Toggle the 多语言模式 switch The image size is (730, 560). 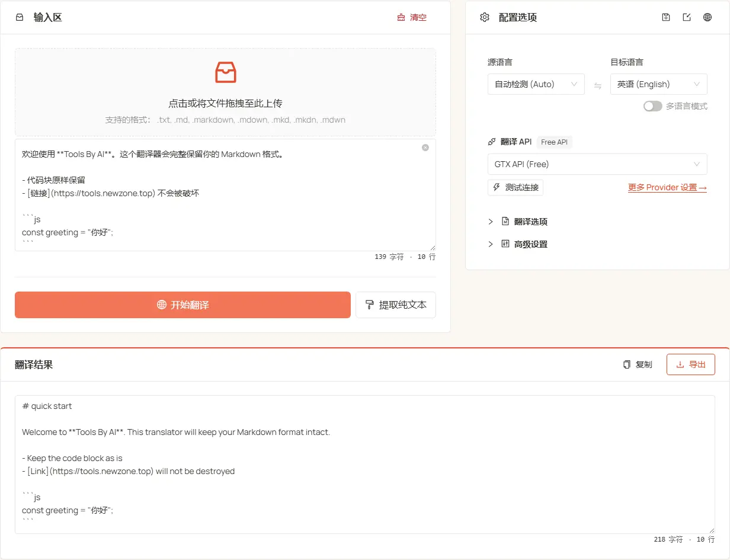[x=653, y=106]
